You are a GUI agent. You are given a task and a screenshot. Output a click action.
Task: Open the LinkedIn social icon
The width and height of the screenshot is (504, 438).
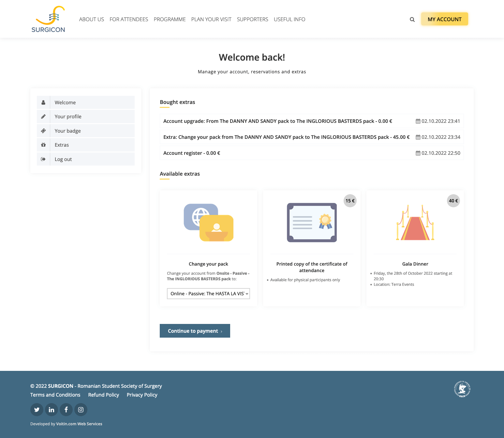(x=52, y=410)
